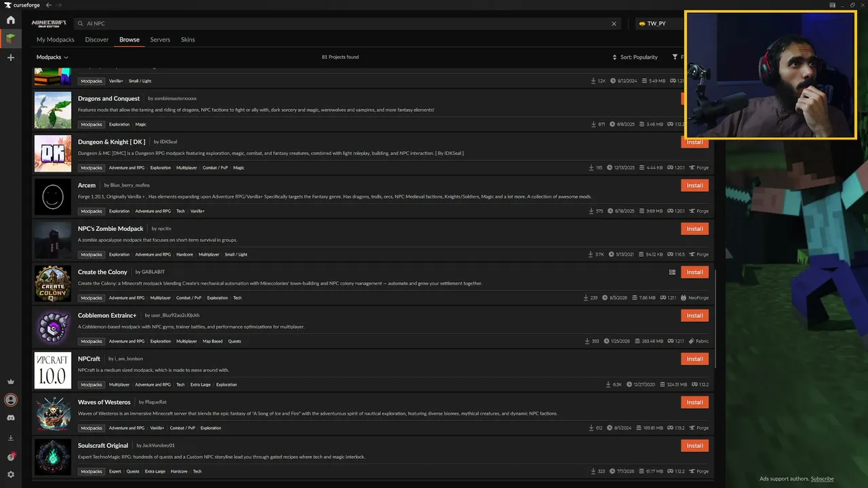Click the Hardcore tag on NPC's Zombie Modpack

pos(184,255)
